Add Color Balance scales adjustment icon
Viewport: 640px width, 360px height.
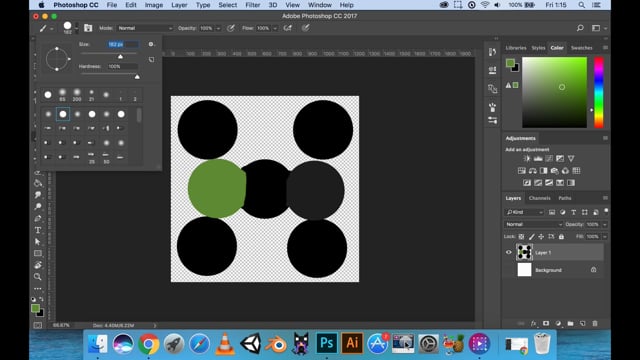click(x=533, y=171)
